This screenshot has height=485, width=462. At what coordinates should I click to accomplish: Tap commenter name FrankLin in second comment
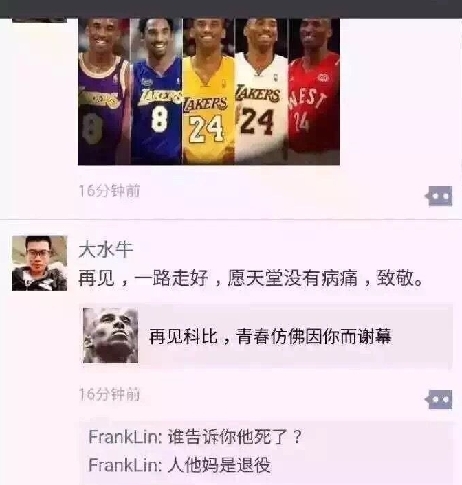tap(125, 465)
